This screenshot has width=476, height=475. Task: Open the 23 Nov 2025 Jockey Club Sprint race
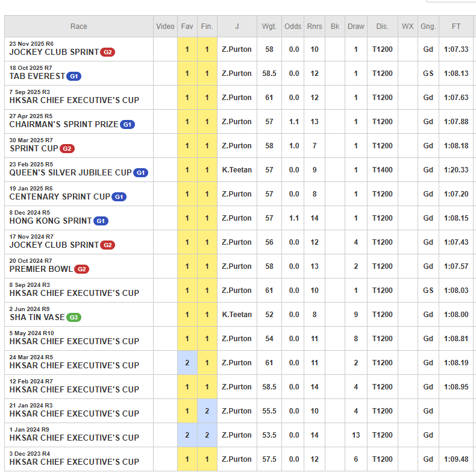click(54, 52)
